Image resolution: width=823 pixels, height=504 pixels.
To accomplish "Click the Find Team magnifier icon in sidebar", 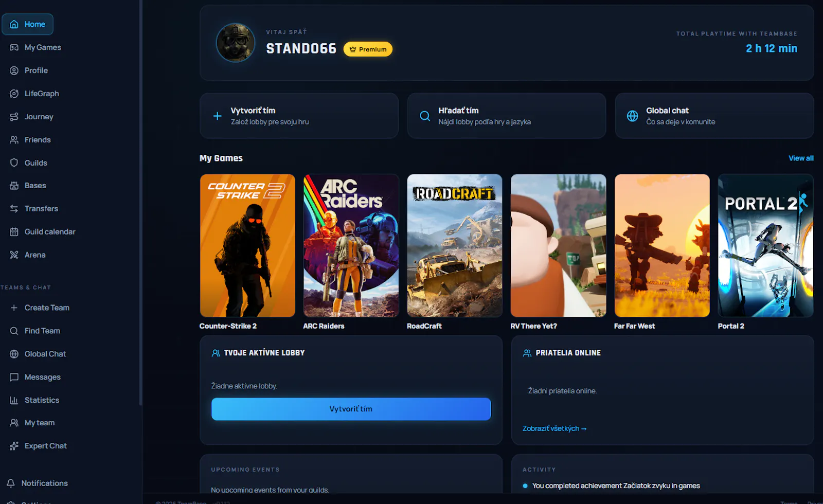I will pyautogui.click(x=14, y=331).
